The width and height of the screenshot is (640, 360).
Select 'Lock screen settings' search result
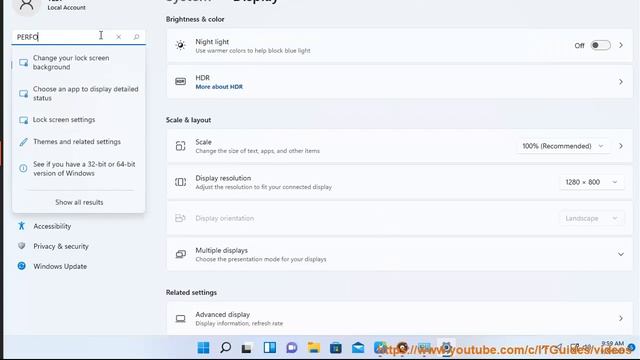click(x=79, y=120)
